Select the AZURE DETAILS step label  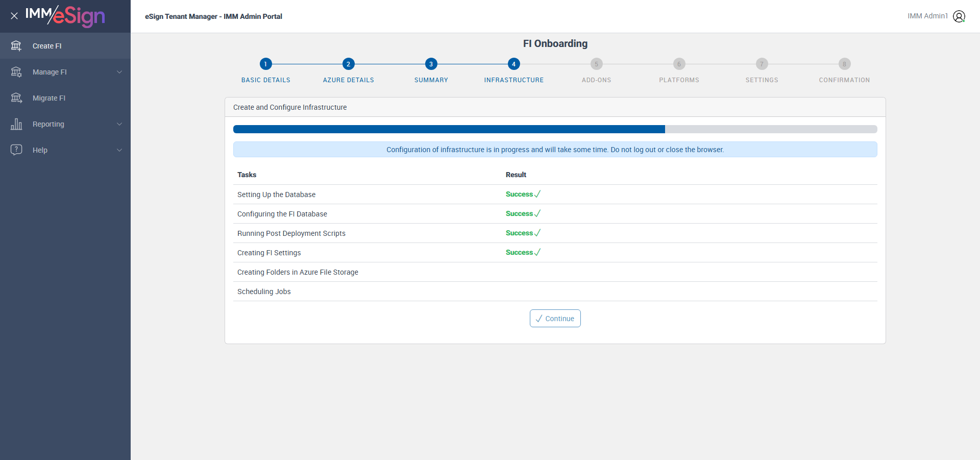pyautogui.click(x=348, y=80)
